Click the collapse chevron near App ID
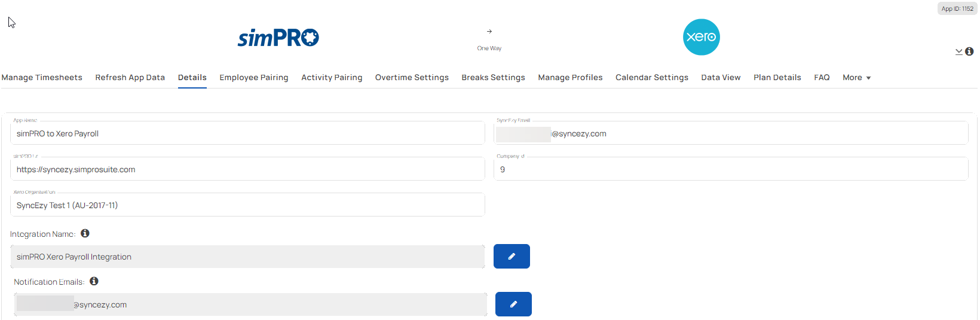 pyautogui.click(x=958, y=52)
